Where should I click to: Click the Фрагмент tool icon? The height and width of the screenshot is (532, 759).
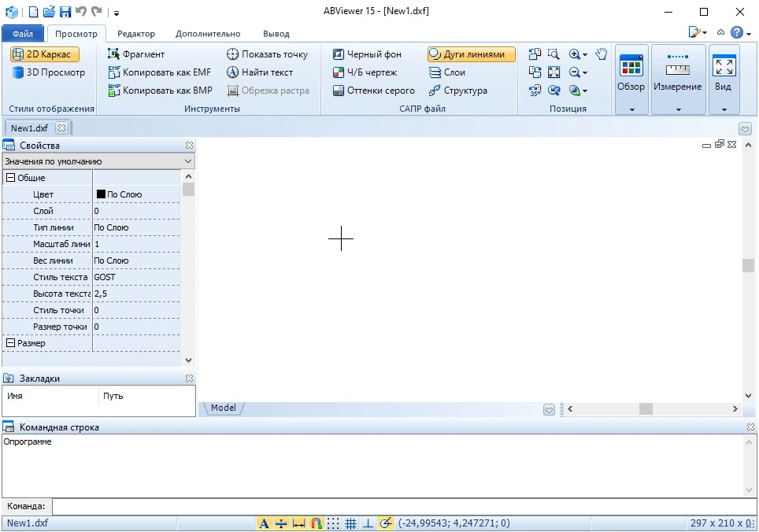tap(113, 54)
